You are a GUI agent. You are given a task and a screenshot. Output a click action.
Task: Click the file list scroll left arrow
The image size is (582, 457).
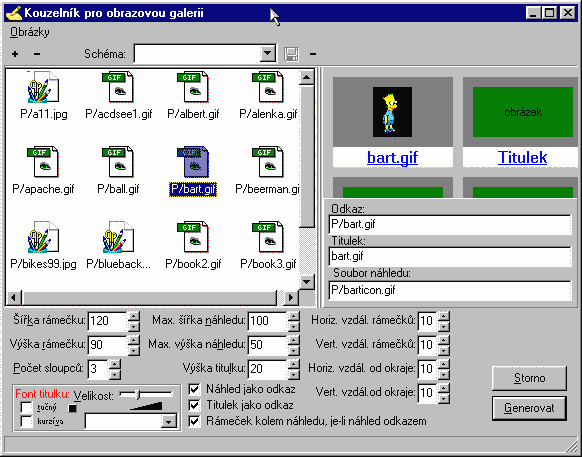14,297
